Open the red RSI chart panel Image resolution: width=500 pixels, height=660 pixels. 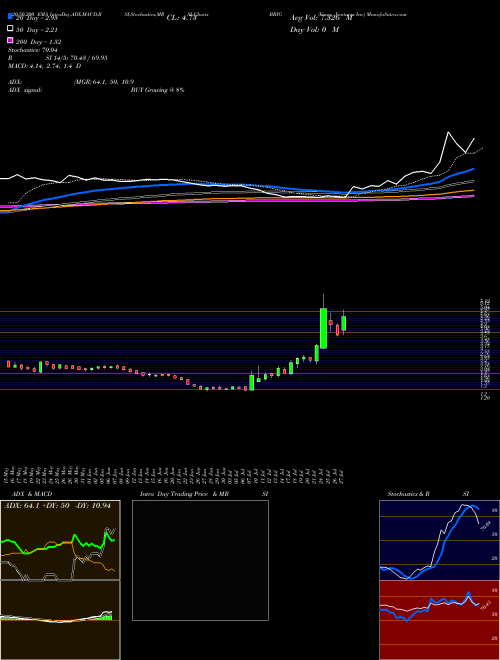439,620
